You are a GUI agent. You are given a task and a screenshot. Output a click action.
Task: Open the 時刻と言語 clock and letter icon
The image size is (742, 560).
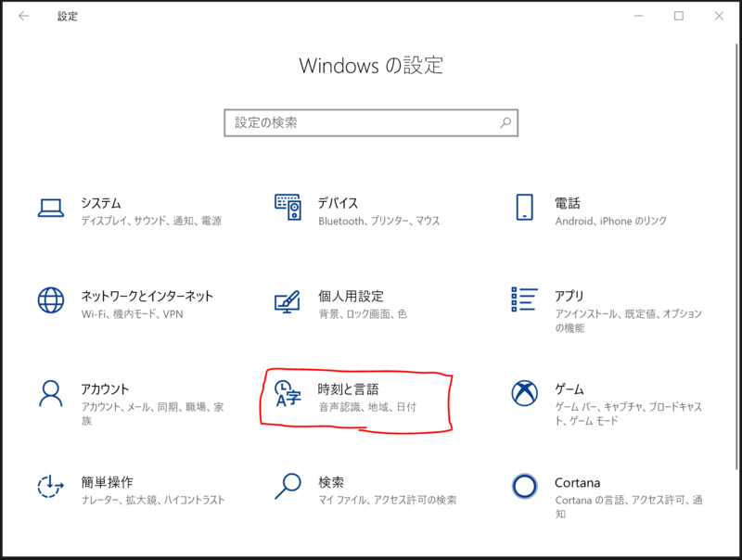point(288,393)
